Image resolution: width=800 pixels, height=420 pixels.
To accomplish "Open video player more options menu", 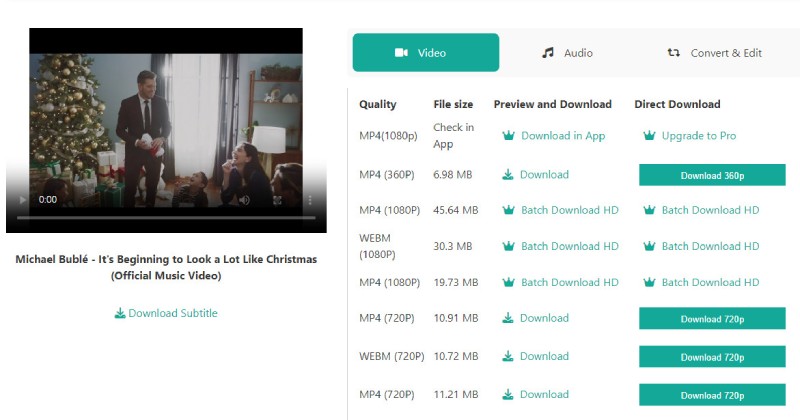I will point(309,200).
